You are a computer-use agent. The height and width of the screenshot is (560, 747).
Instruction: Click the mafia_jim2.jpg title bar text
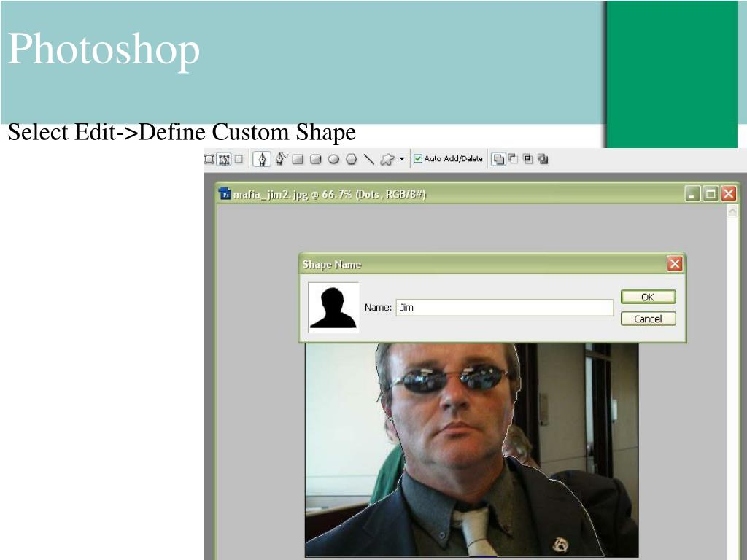pos(330,194)
